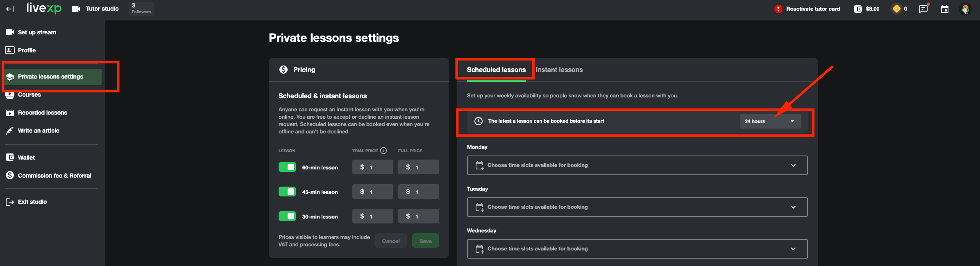The height and width of the screenshot is (266, 980).
Task: Click the Recorded lessons clapperboard icon
Action: pos(10,113)
